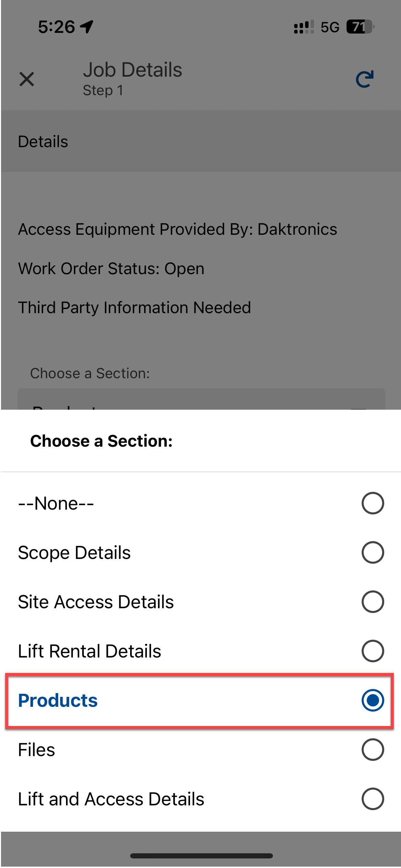Tap the selected Products radio button
401x868 pixels.
pos(373,700)
